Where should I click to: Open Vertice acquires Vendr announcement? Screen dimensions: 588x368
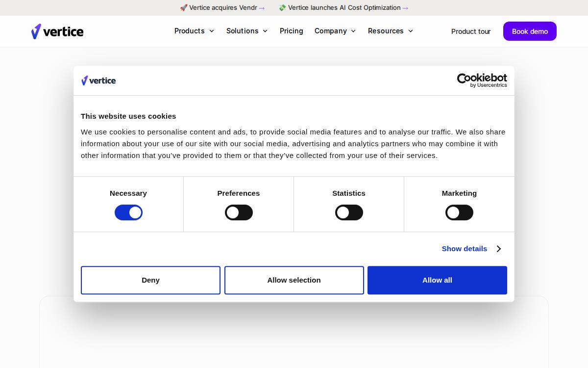222,8
